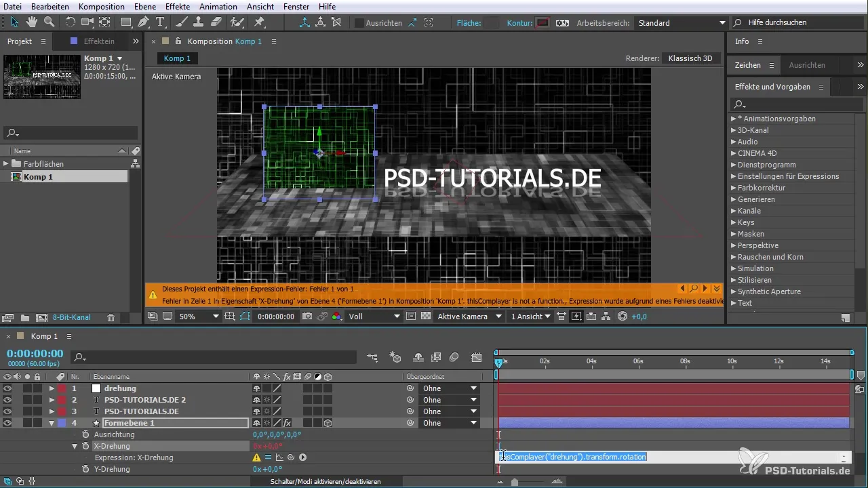868x488 pixels.
Task: Click the red label swatch of drehung layer
Action: [62, 388]
